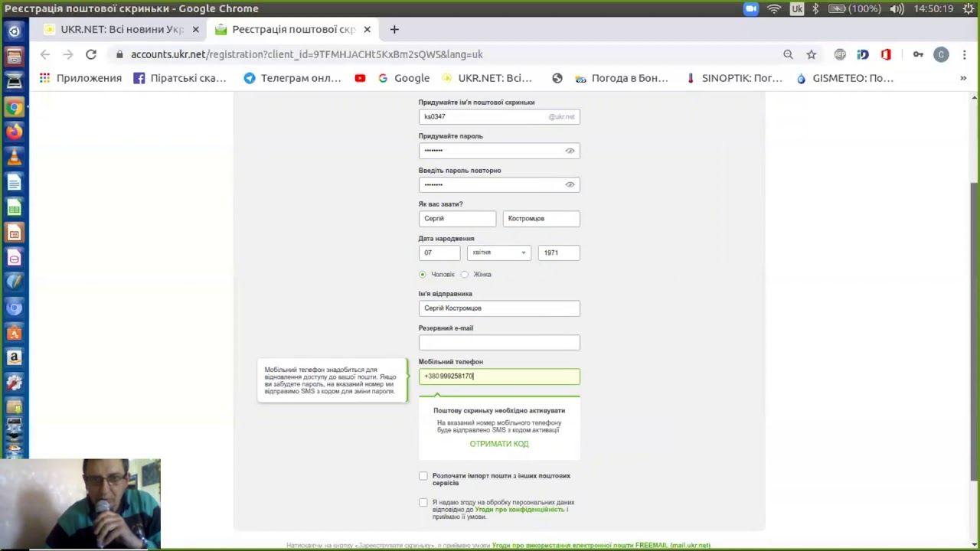Viewport: 980px width, 551px height.
Task: Open the YouTube bookmark icon
Action: tap(360, 78)
